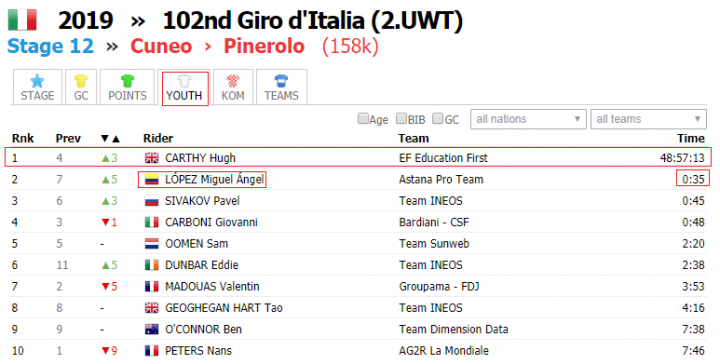Click the Russian flag next to SIVAKOV Pavel
The width and height of the screenshot is (720, 364).
coord(152,201)
